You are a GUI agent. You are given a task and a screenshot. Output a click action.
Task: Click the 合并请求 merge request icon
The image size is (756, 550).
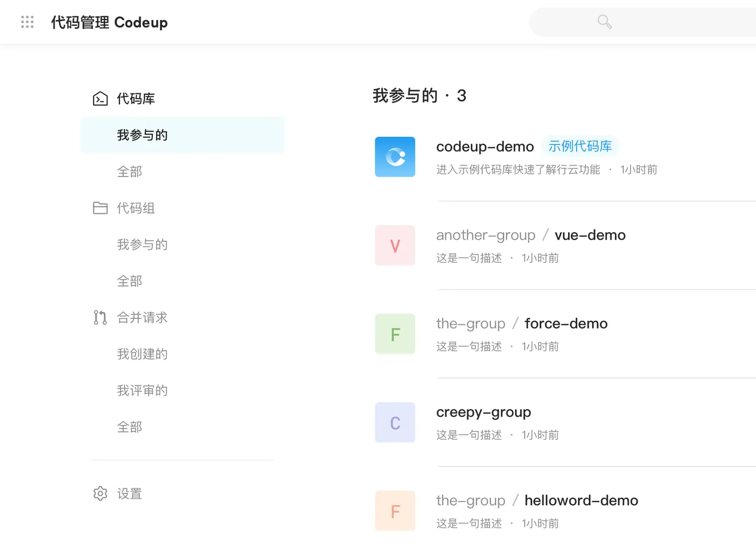[x=100, y=317]
